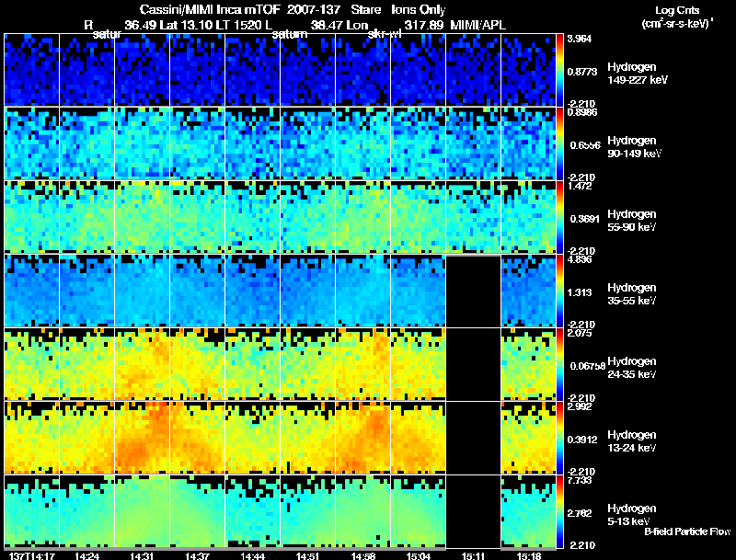This screenshot has width=736, height=560.
Task: Click the 'Stare' word in the title
Action: click(365, 9)
